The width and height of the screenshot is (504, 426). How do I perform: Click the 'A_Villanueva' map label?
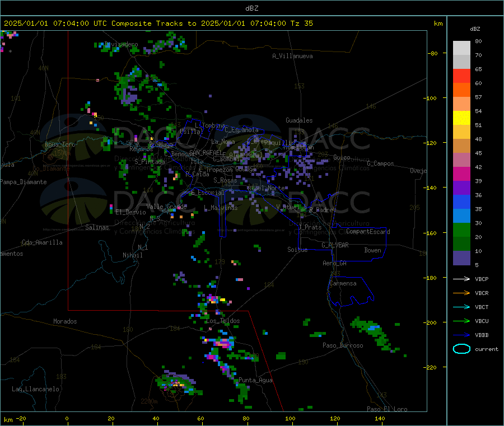[292, 56]
